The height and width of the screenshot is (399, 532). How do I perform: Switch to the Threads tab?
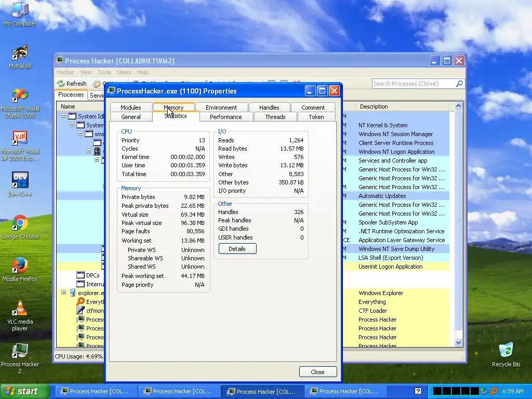275,117
